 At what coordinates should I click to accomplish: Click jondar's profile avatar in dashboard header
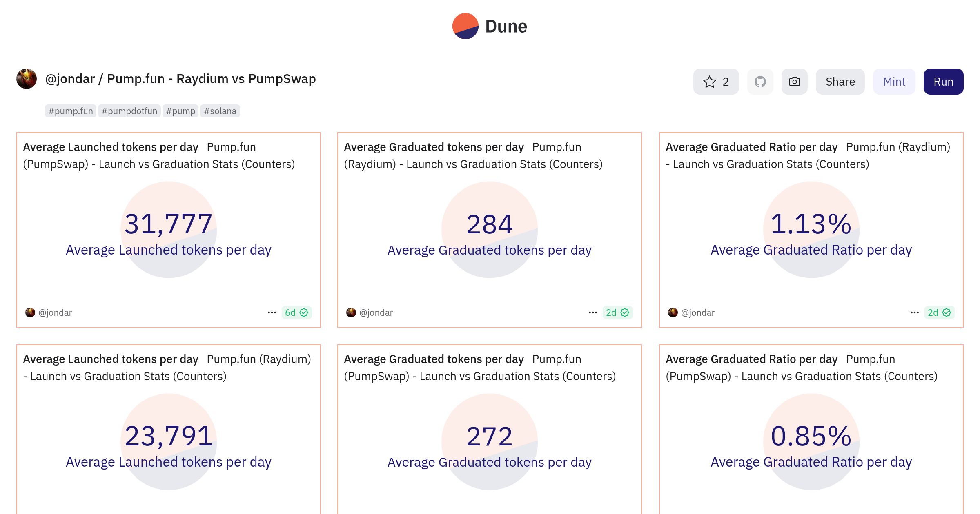pyautogui.click(x=27, y=79)
